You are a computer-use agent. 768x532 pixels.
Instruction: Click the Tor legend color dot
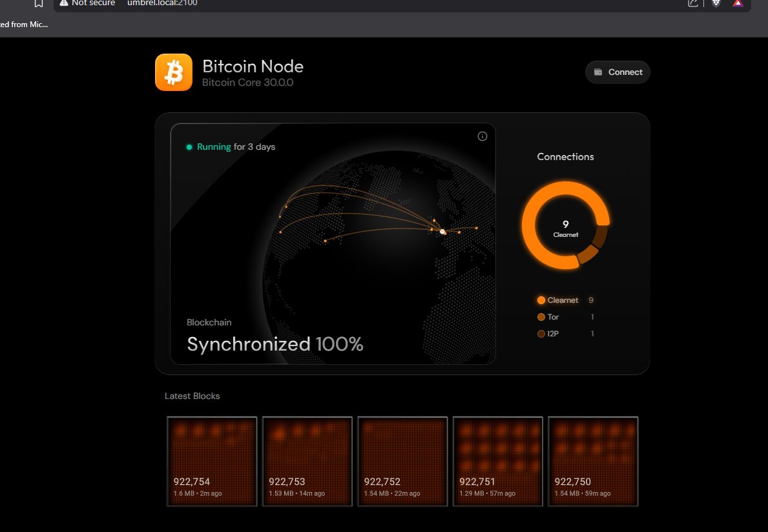click(x=541, y=316)
